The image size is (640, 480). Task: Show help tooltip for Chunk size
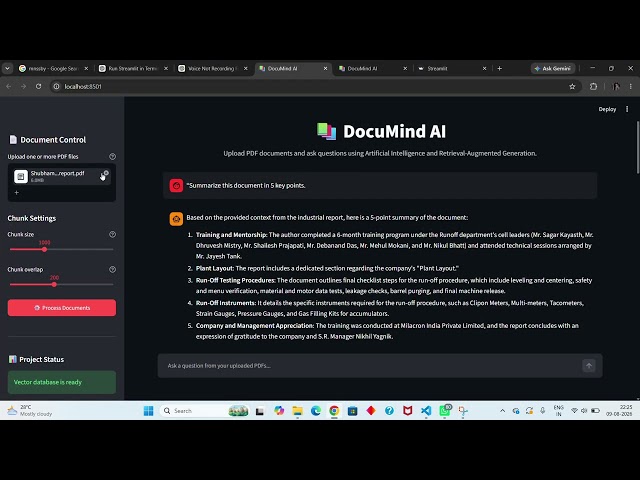112,234
